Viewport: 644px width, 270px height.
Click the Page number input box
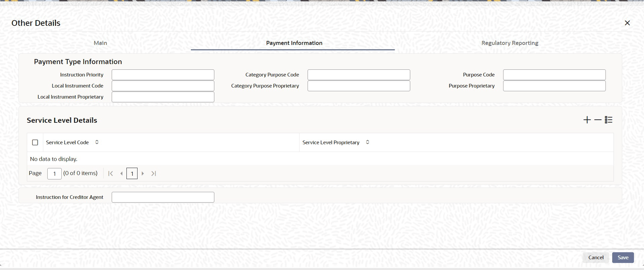click(x=54, y=174)
